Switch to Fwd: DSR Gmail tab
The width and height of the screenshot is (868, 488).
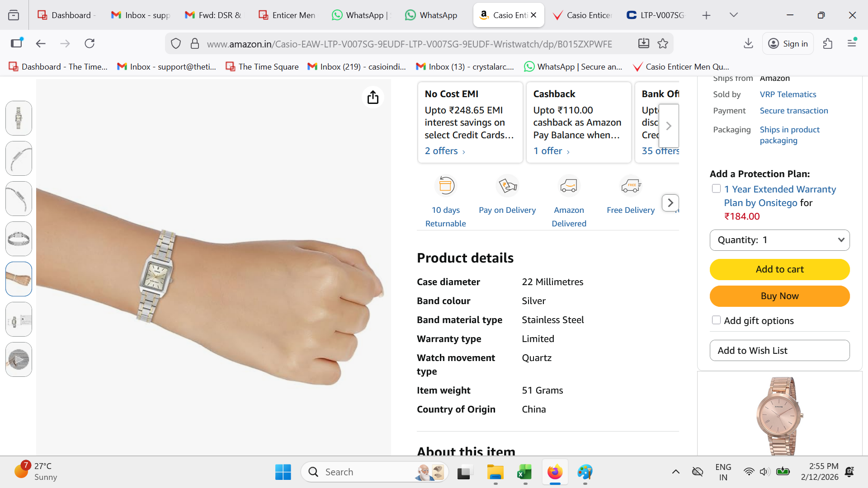[213, 15]
